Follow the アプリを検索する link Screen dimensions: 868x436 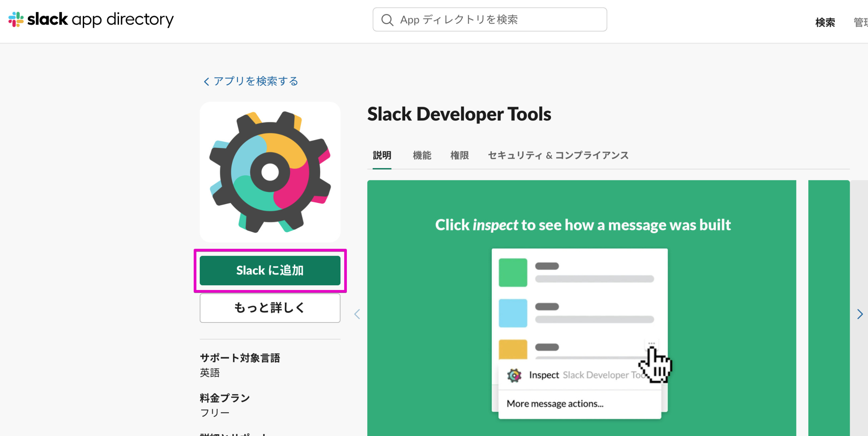pyautogui.click(x=255, y=81)
